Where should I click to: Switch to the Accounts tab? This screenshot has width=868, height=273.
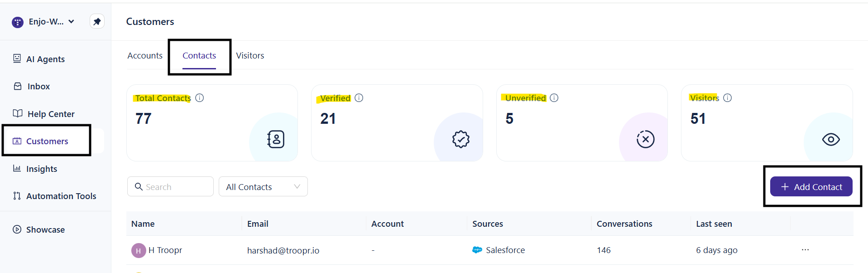[145, 55]
